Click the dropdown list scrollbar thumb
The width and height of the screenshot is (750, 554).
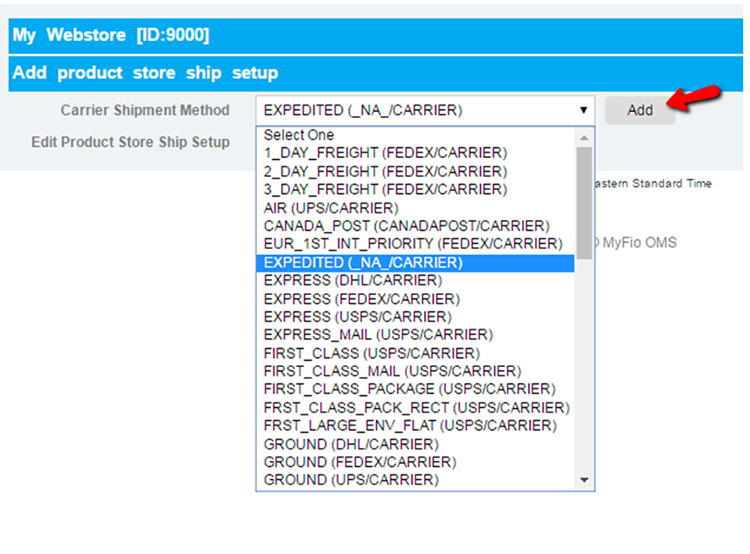click(x=584, y=203)
